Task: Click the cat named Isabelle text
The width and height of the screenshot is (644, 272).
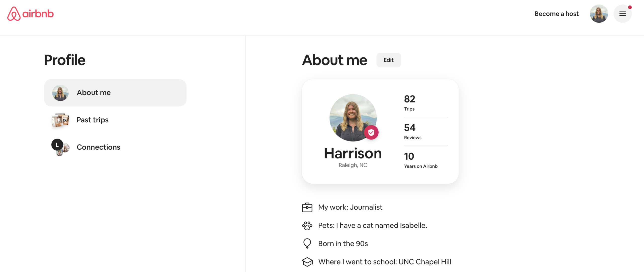Action: click(373, 225)
